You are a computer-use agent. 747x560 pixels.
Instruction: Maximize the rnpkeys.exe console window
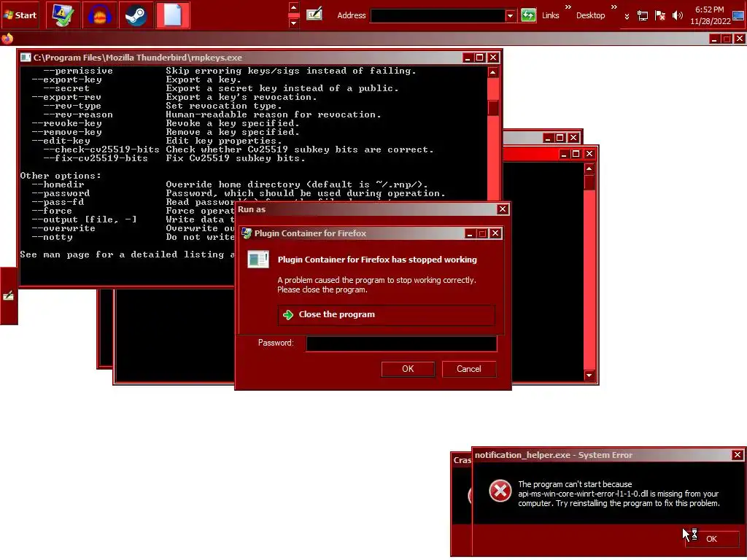point(480,58)
